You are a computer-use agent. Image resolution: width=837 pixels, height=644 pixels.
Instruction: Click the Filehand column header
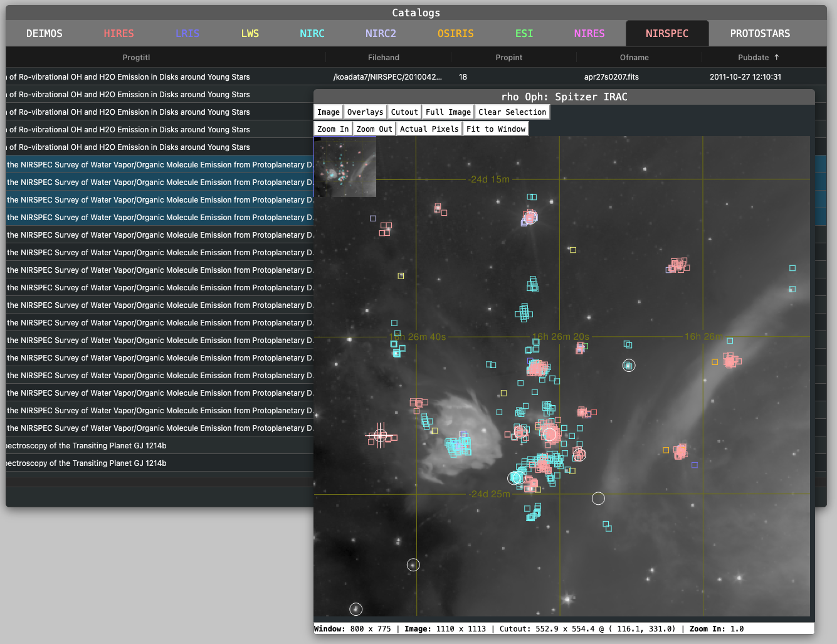(383, 57)
